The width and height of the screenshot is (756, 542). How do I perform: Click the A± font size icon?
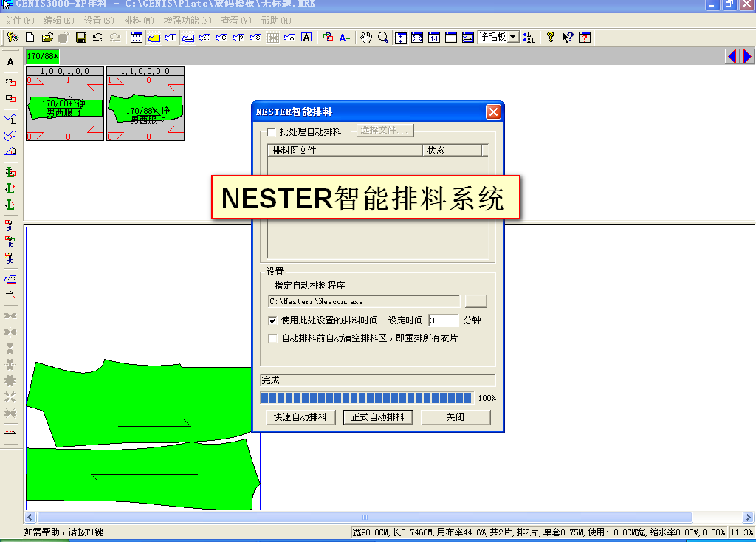click(345, 37)
